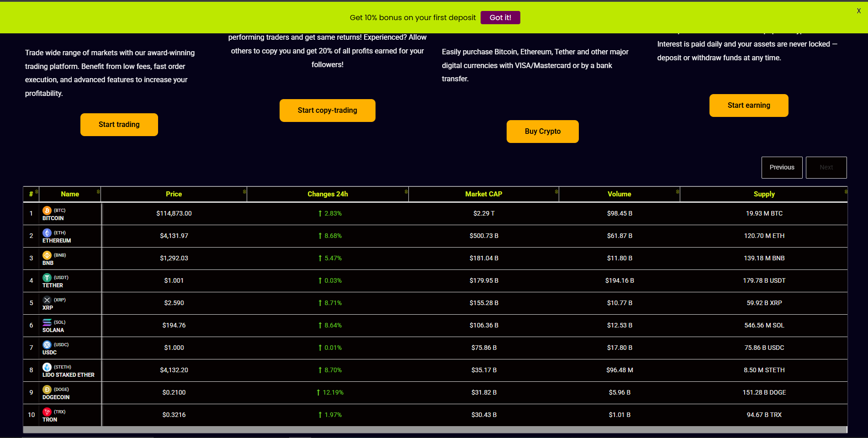Click the Solana coin icon

[47, 322]
